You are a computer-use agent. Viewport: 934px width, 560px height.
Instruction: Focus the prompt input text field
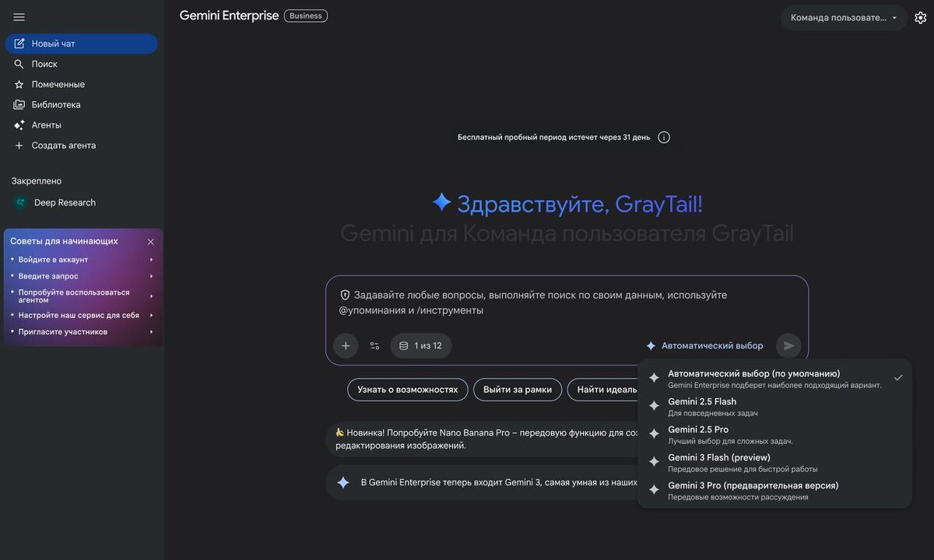coord(567,303)
